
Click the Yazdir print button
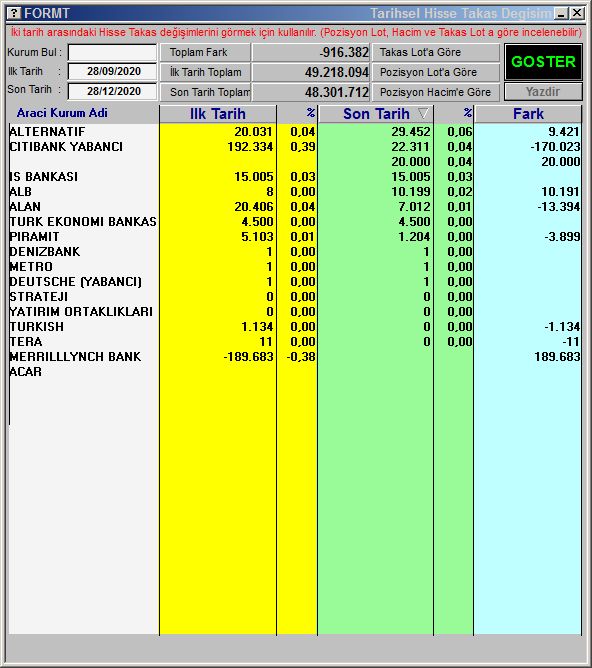[x=543, y=92]
